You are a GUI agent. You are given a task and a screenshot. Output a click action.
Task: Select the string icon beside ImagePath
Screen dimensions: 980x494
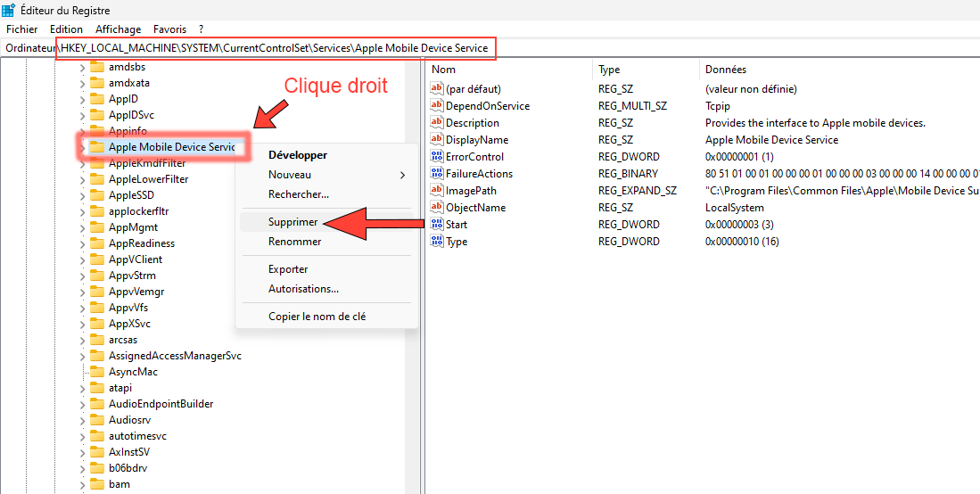click(436, 190)
